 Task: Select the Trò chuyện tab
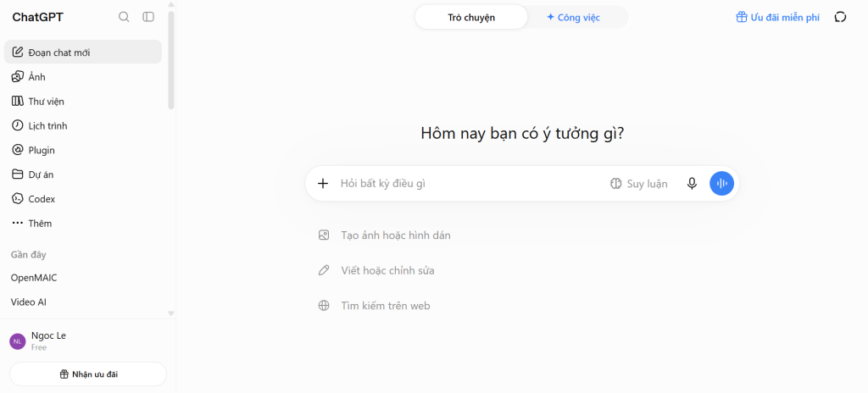click(471, 17)
